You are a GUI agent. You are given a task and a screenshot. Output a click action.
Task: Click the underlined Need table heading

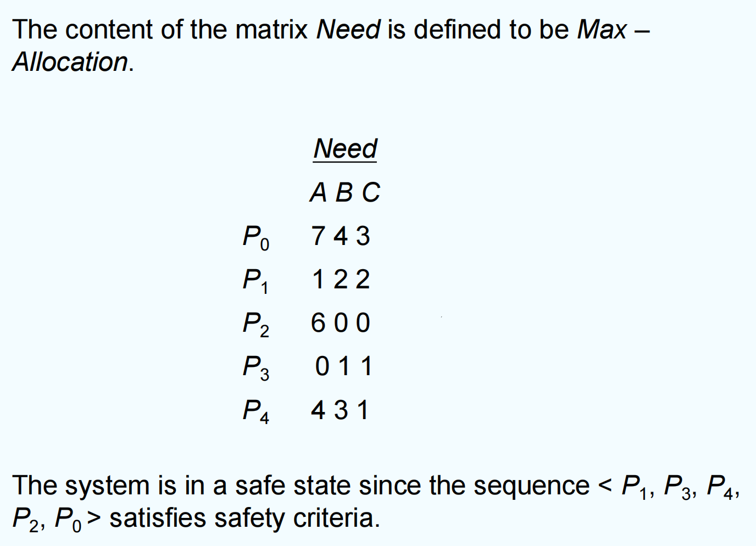coord(345,148)
